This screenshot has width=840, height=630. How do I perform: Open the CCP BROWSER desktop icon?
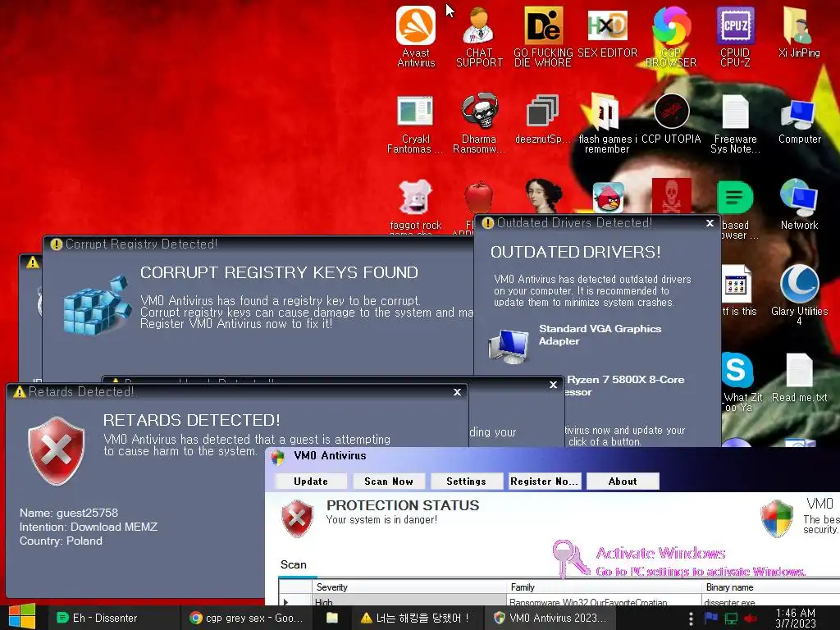[671, 36]
